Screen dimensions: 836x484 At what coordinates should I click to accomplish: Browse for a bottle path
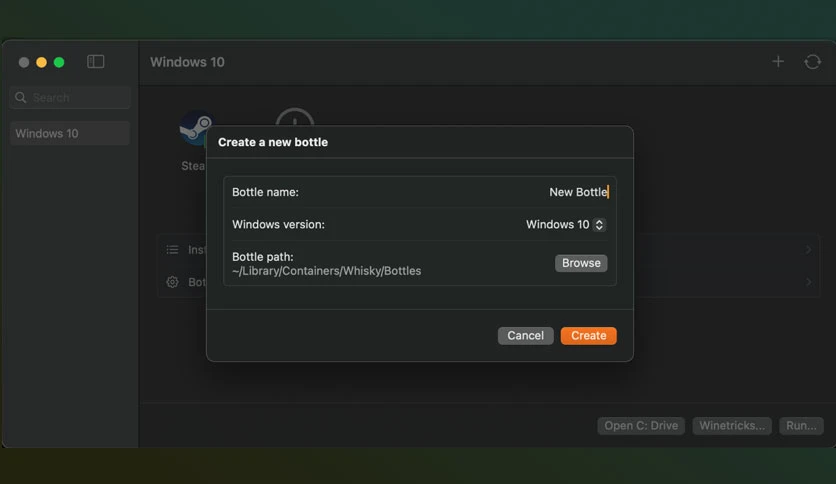[581, 263]
